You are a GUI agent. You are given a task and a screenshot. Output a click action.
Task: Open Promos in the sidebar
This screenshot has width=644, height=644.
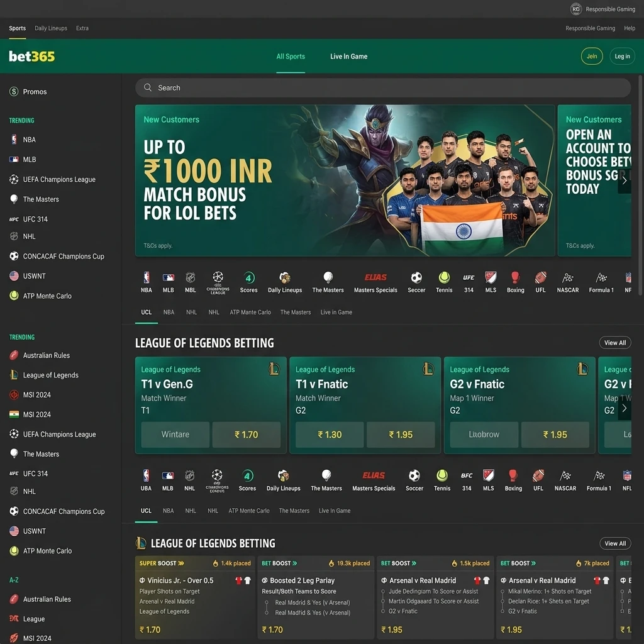(28, 92)
